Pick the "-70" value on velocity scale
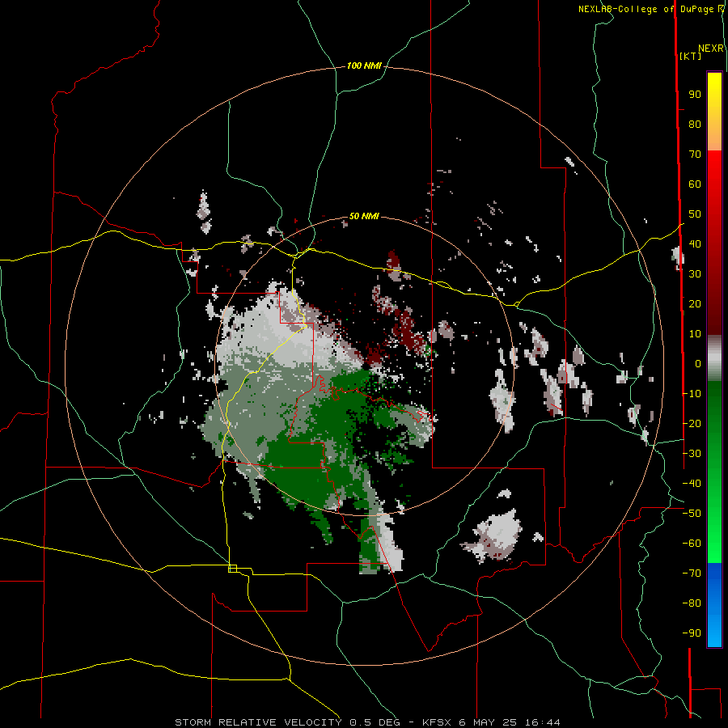Screen dimensions: 728x728 pos(692,574)
